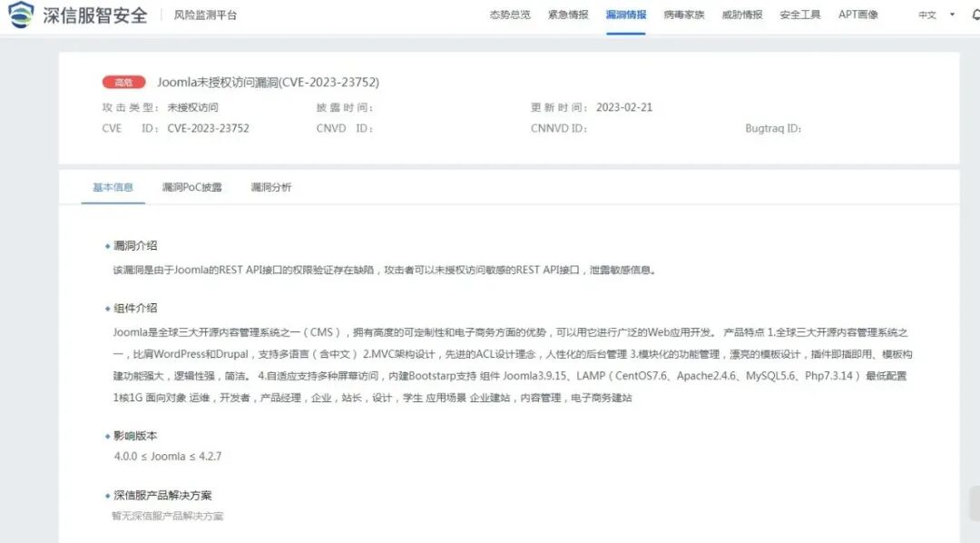This screenshot has height=543, width=980.
Task: Select the Joomla未授权访问漏洞 title text
Action: tap(268, 82)
